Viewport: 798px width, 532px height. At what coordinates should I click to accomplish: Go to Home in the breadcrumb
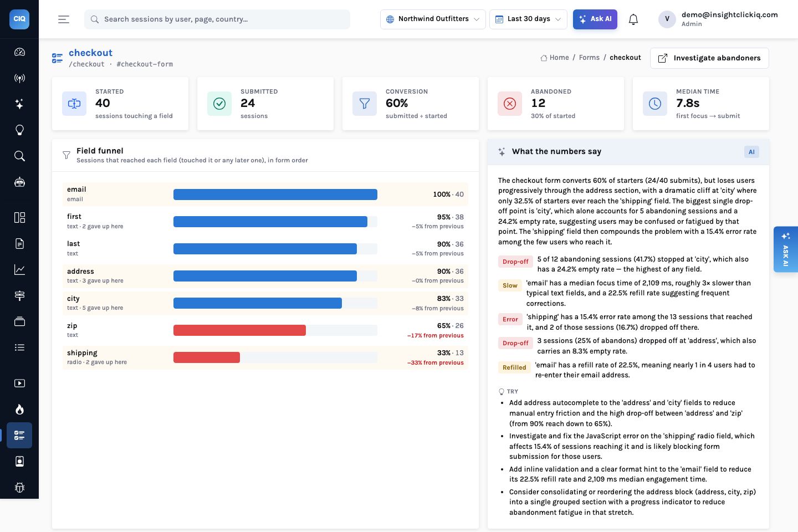(x=555, y=58)
